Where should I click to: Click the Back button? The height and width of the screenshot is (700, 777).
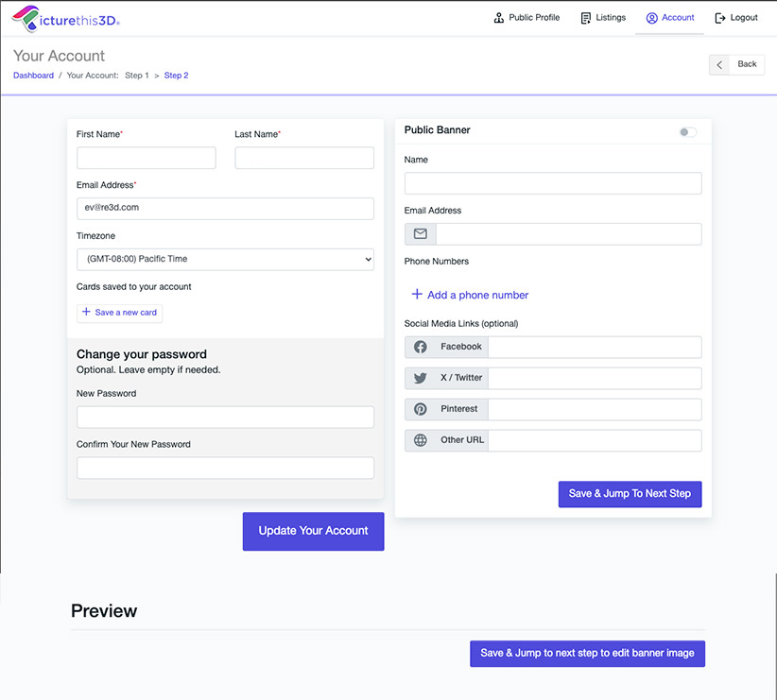[x=736, y=64]
